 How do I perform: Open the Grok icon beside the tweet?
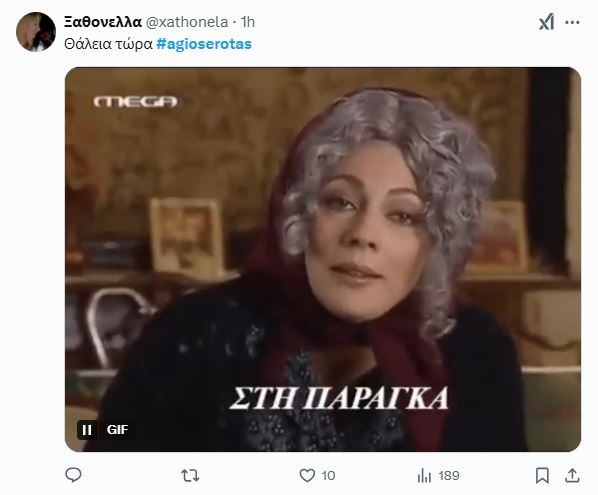click(546, 22)
